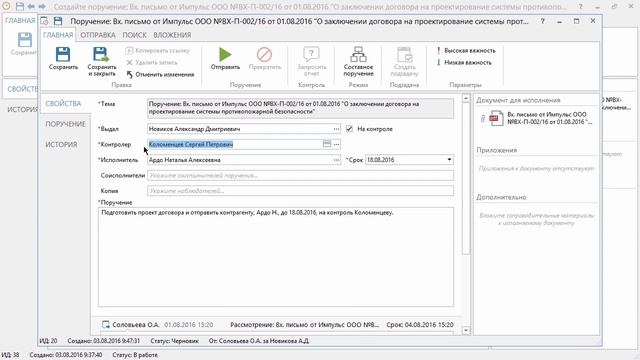Set Высокая важность
The image size is (640, 360).
466,51
